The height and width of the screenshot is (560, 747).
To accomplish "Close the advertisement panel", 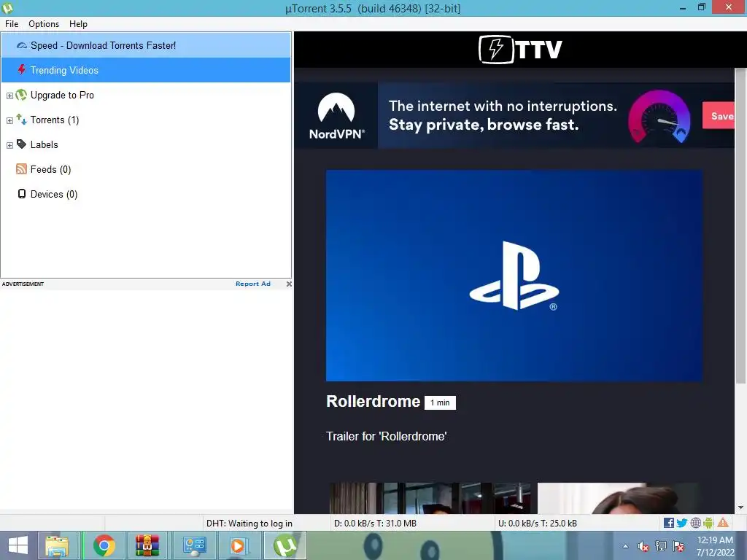I will [289, 284].
